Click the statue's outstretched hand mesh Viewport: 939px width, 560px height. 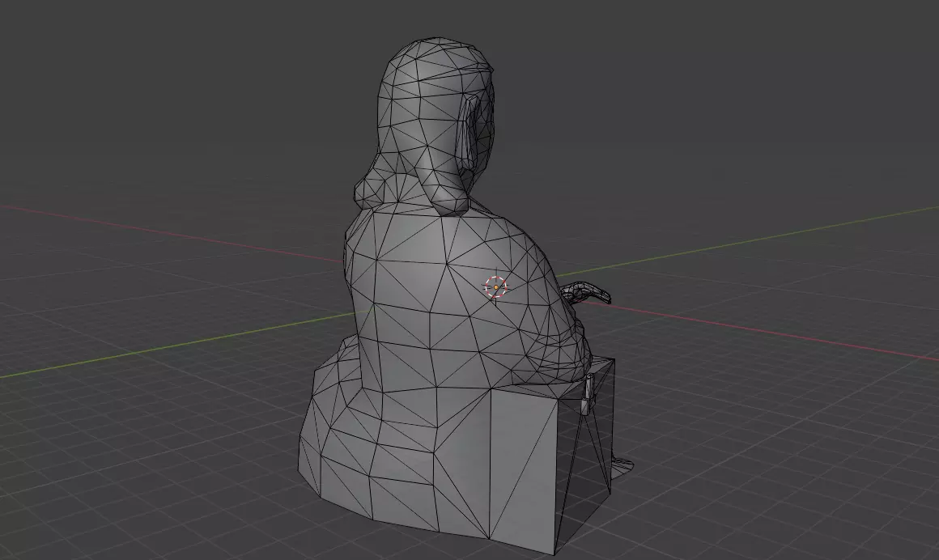[585, 293]
